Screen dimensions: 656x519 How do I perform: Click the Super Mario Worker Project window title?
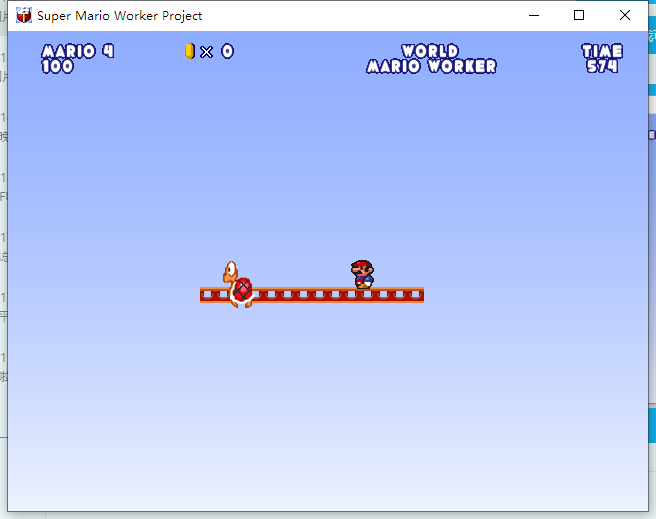pos(120,16)
